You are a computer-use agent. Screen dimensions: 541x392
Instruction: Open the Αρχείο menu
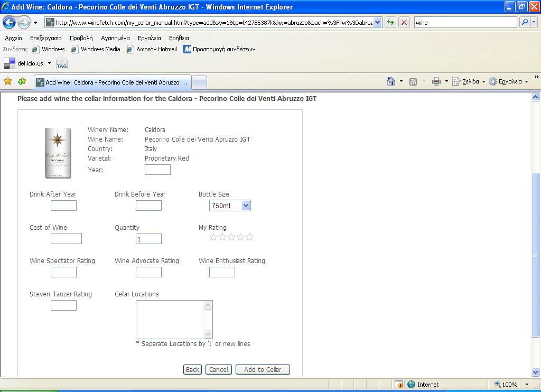(x=13, y=38)
